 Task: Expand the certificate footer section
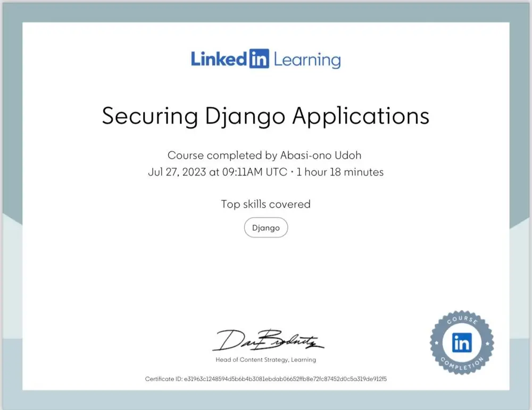pyautogui.click(x=265, y=379)
